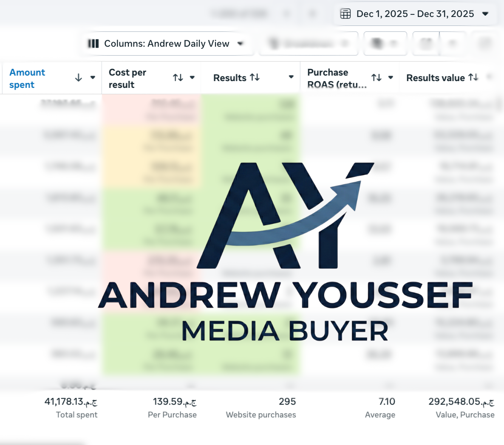Click the Value, Purchase label in totals row
The image size is (504, 445).
click(465, 415)
